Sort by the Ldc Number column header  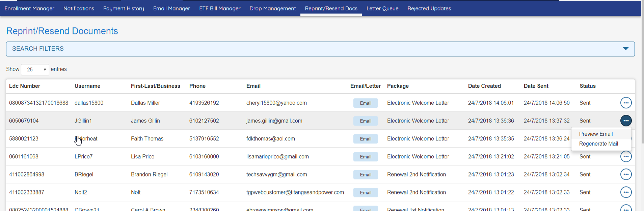click(x=25, y=86)
